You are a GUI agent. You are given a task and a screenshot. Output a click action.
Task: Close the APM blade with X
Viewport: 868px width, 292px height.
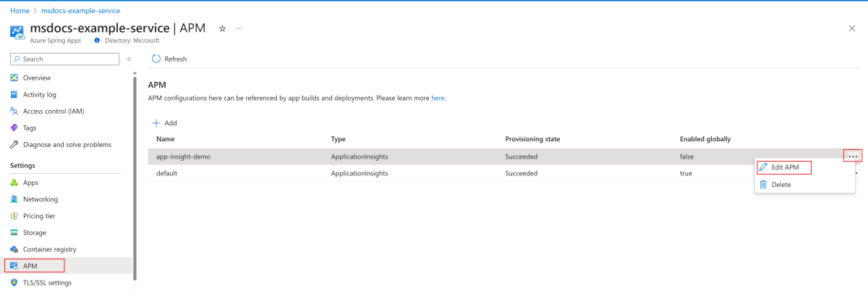tap(851, 28)
